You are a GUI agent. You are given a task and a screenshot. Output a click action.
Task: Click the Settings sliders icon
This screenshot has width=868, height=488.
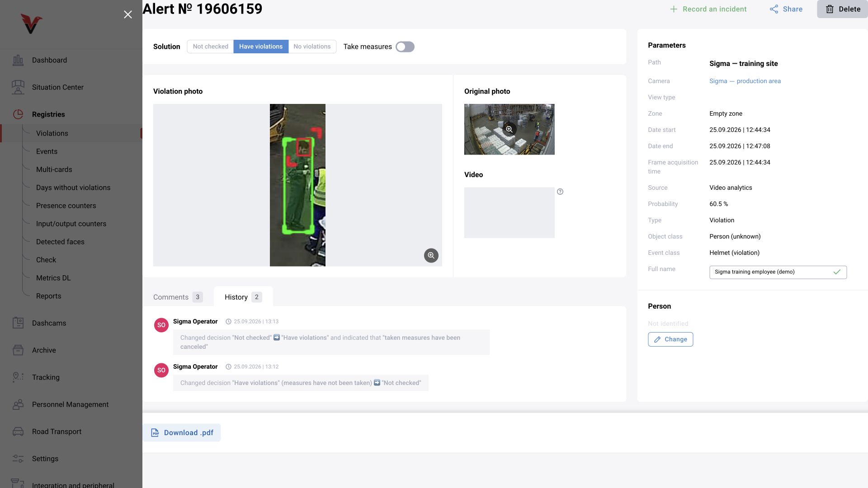(18, 459)
